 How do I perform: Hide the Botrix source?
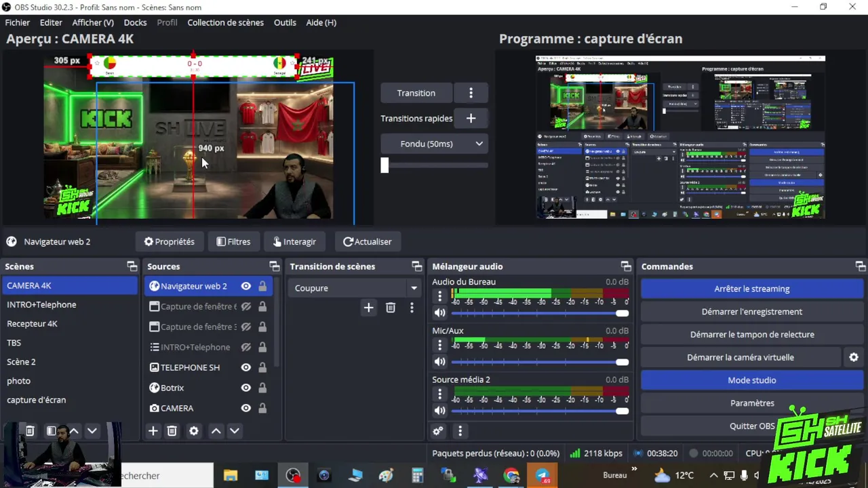[x=246, y=388]
